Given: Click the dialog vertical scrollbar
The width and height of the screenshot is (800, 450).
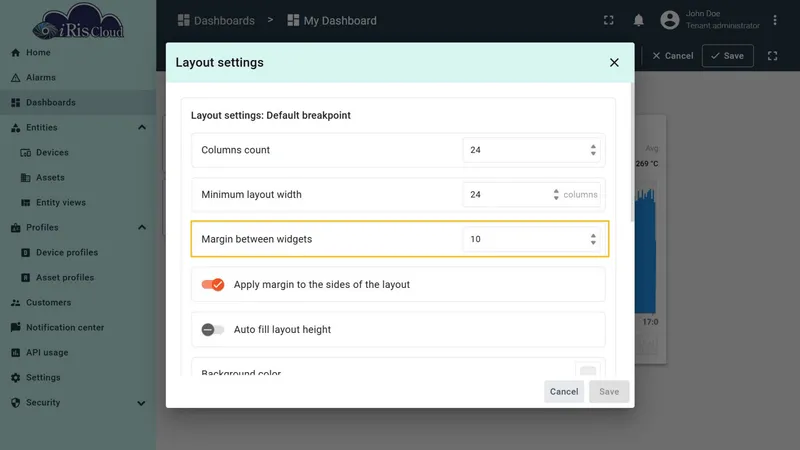Looking at the screenshot, I should [x=633, y=153].
